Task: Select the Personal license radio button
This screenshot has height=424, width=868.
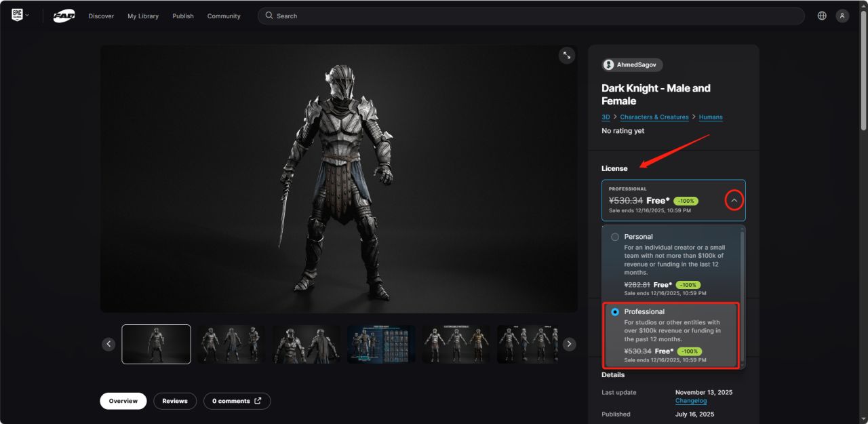Action: [x=615, y=237]
